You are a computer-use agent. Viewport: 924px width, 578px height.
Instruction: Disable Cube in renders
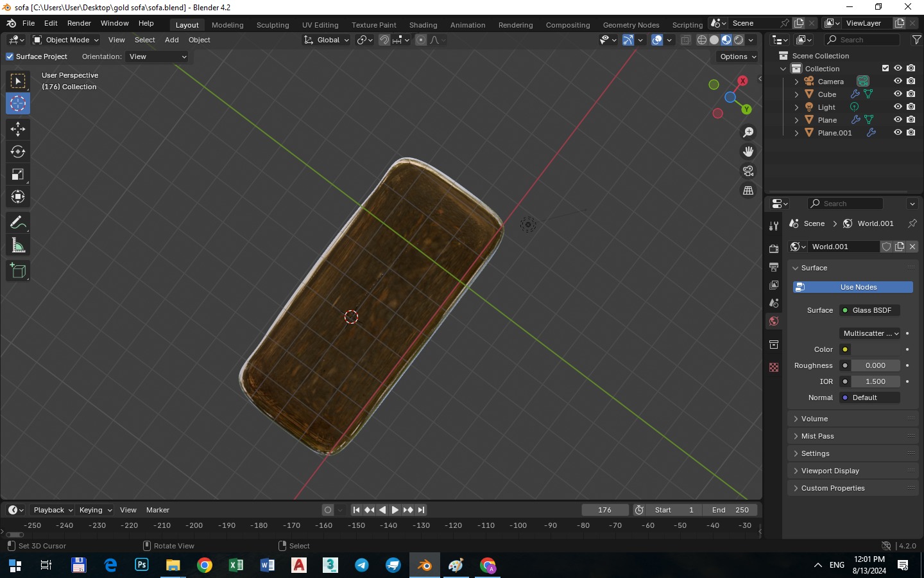(911, 94)
